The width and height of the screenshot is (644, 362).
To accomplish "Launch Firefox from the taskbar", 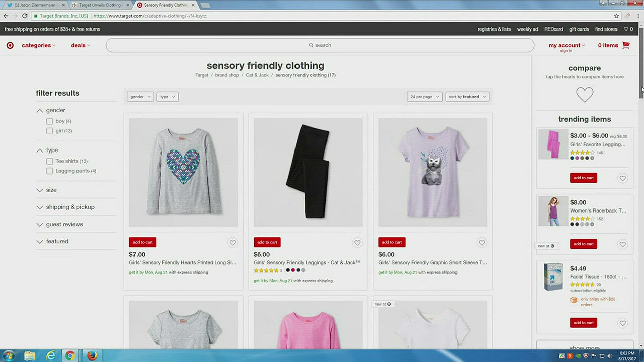I will click(92, 355).
